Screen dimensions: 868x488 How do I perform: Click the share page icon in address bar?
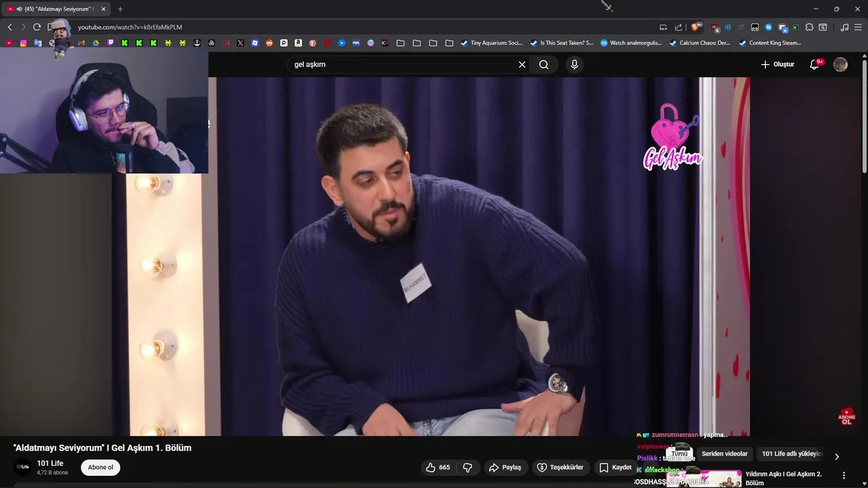coord(678,27)
